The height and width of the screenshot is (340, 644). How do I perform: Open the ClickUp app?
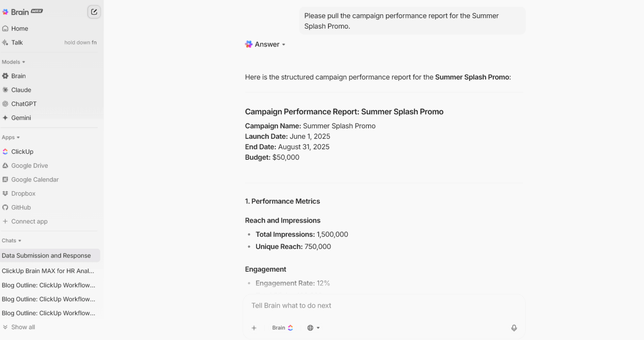22,152
